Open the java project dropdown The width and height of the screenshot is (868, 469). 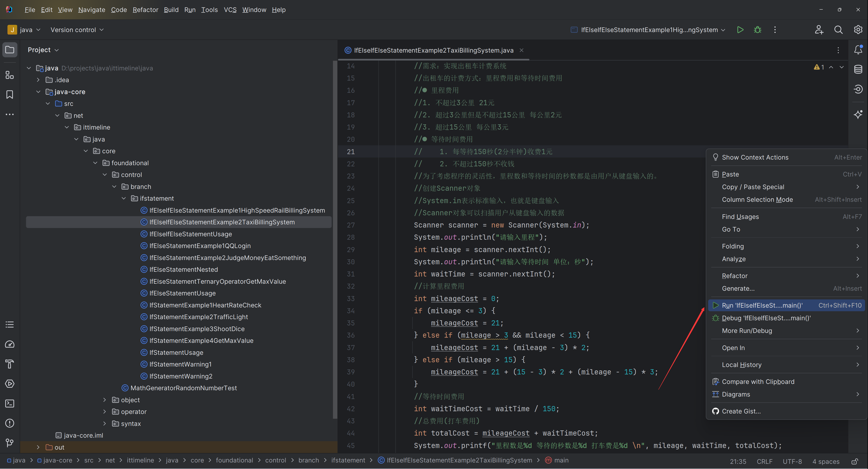[24, 30]
